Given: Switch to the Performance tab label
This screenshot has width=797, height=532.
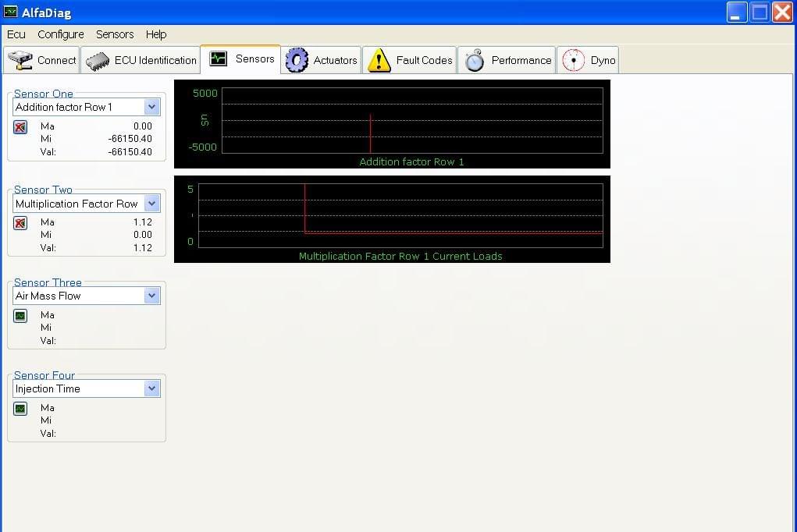Looking at the screenshot, I should pyautogui.click(x=521, y=60).
